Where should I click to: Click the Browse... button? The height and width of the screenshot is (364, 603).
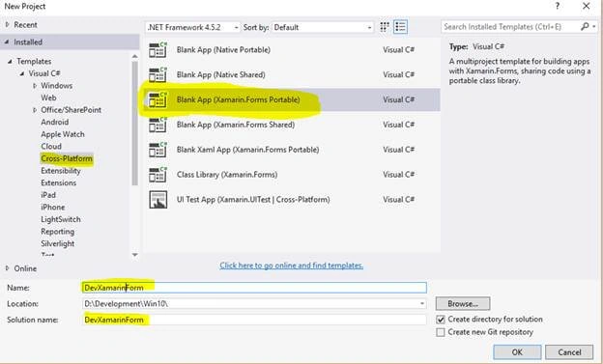pyautogui.click(x=463, y=303)
